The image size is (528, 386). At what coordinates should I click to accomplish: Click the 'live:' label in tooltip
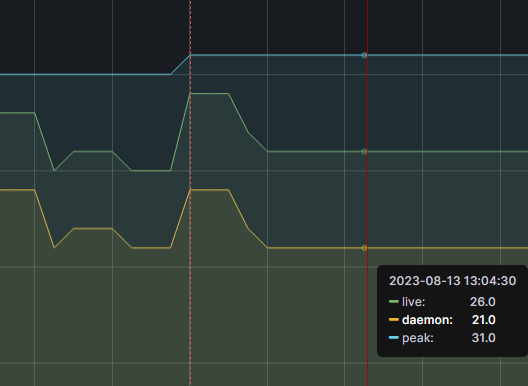(x=414, y=302)
